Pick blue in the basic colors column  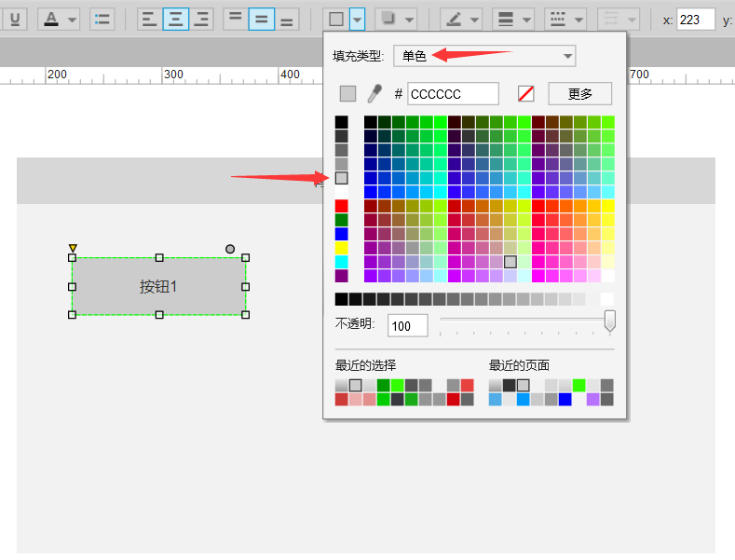341,234
